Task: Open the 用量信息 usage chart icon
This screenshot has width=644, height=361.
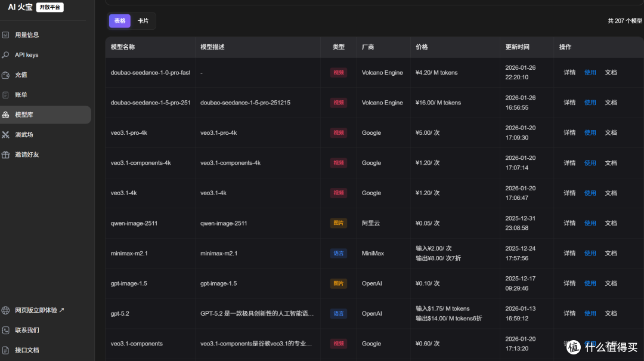Action: (x=5, y=35)
